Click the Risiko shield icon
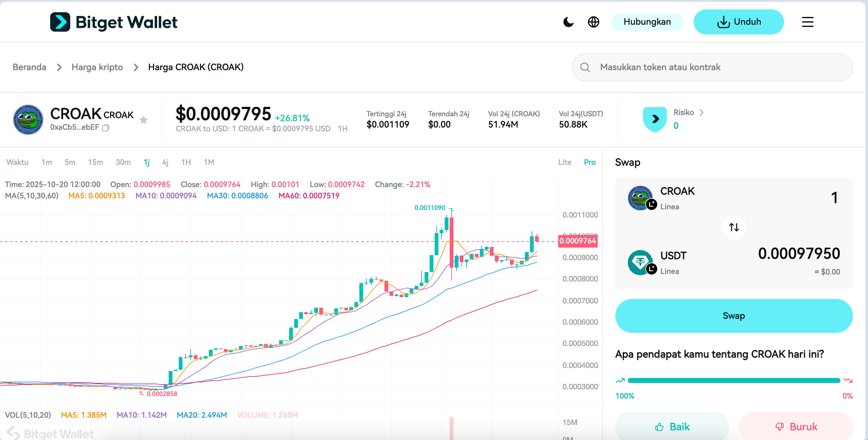This screenshot has height=440, width=868. (x=655, y=119)
